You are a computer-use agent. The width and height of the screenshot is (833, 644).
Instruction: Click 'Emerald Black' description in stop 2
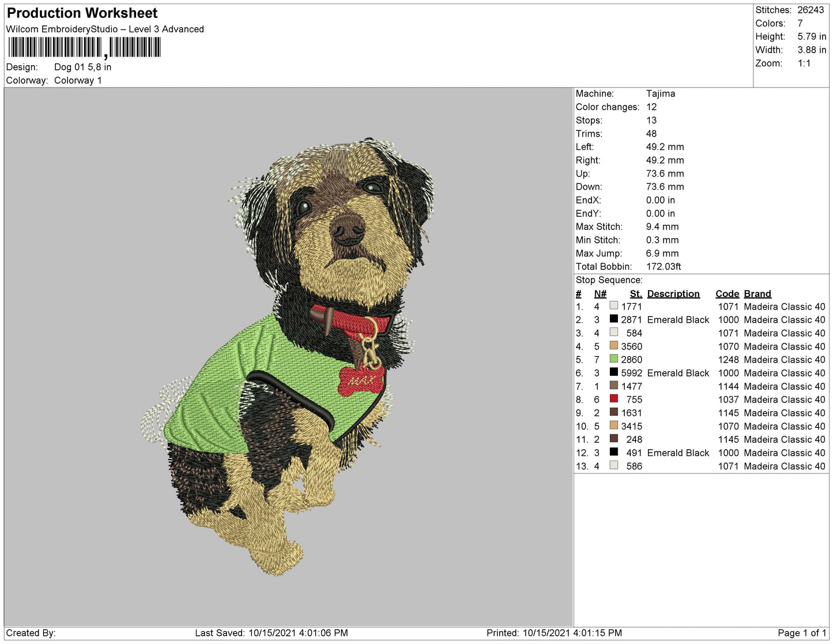pos(678,320)
